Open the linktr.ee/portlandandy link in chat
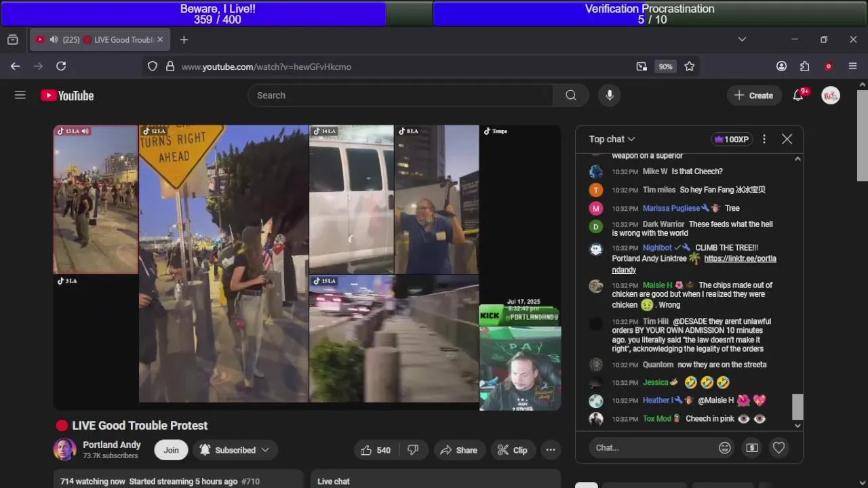Viewport: 868px width, 488px height. click(x=694, y=264)
